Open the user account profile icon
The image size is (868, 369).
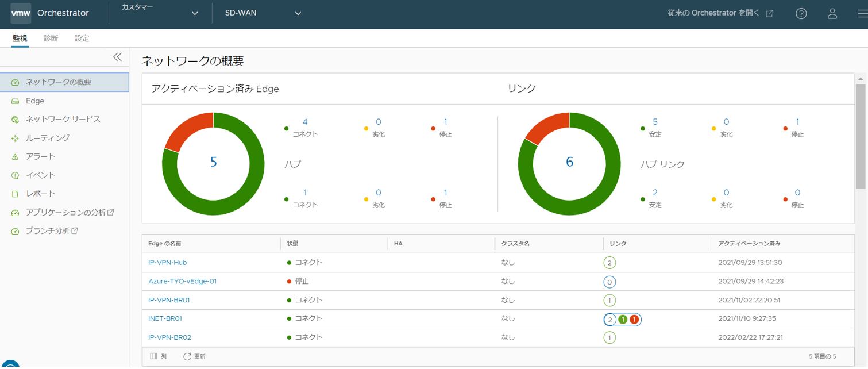pos(832,14)
